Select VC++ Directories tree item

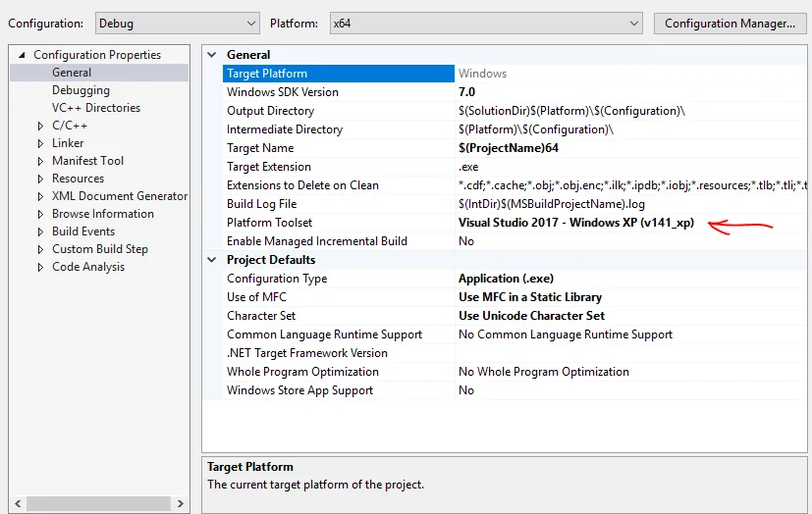[95, 108]
